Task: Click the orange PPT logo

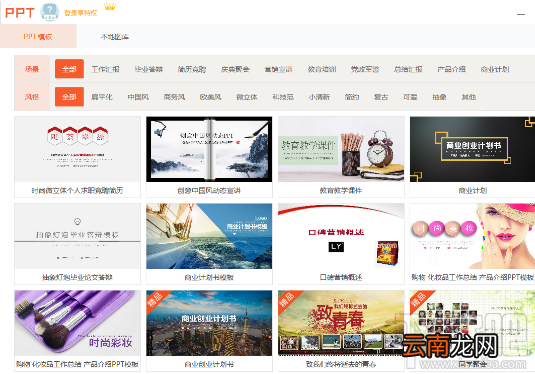Action: tap(20, 13)
